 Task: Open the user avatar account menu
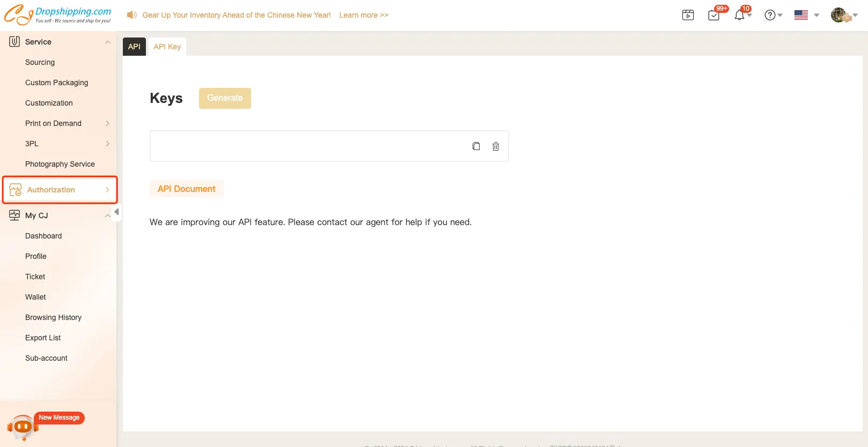coord(844,15)
